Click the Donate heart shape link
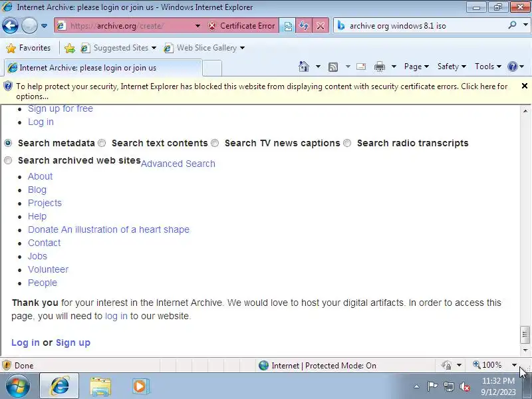The image size is (532, 399). pos(108,229)
